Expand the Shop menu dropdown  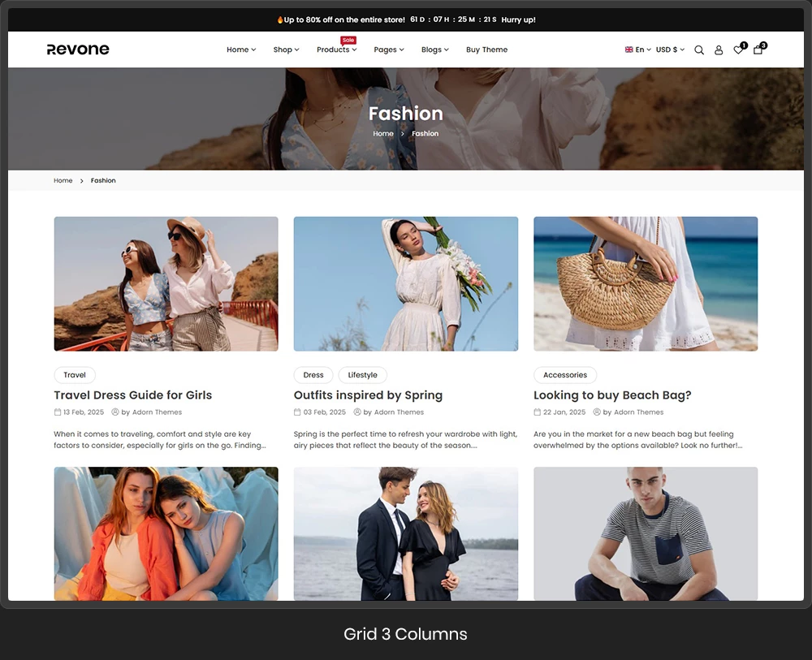(286, 50)
